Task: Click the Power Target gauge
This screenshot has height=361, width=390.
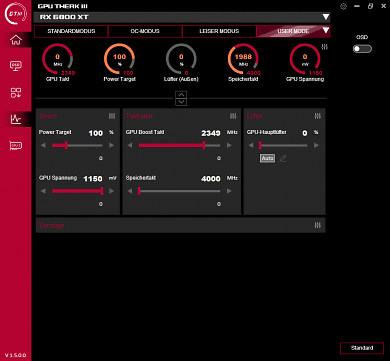Action: (x=119, y=59)
